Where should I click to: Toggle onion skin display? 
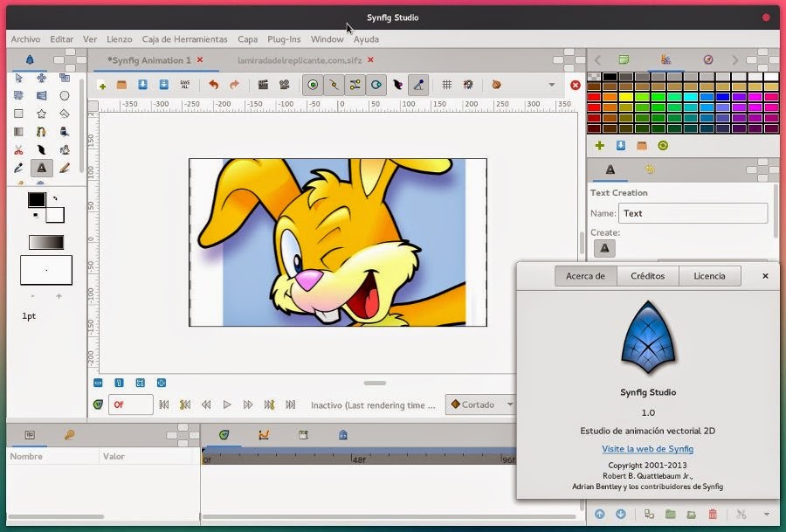[x=496, y=85]
